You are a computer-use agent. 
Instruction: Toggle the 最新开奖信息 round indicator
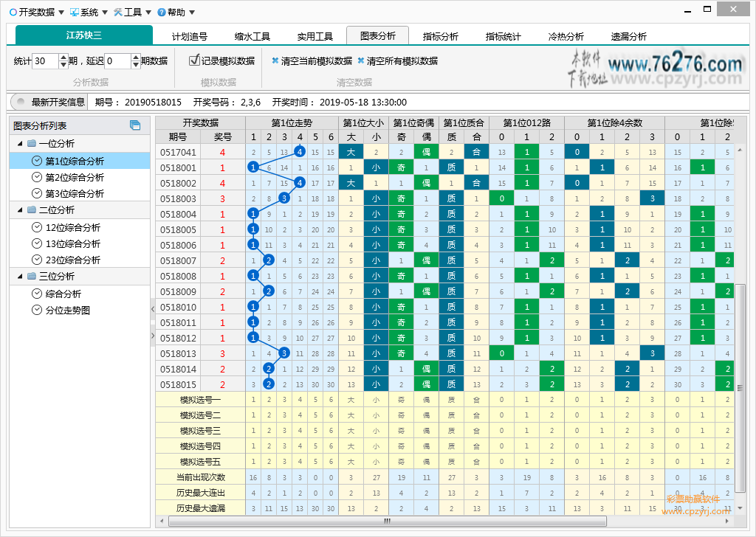click(x=21, y=102)
